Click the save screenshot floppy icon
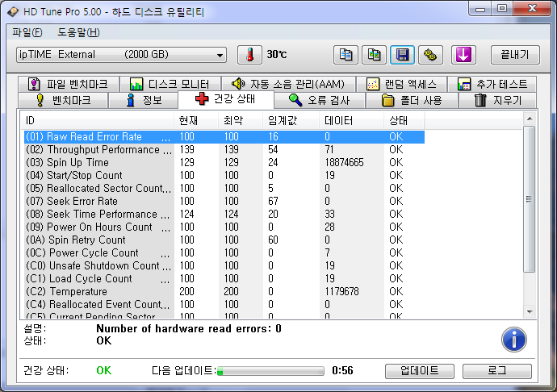Image resolution: width=557 pixels, height=392 pixels. [402, 55]
